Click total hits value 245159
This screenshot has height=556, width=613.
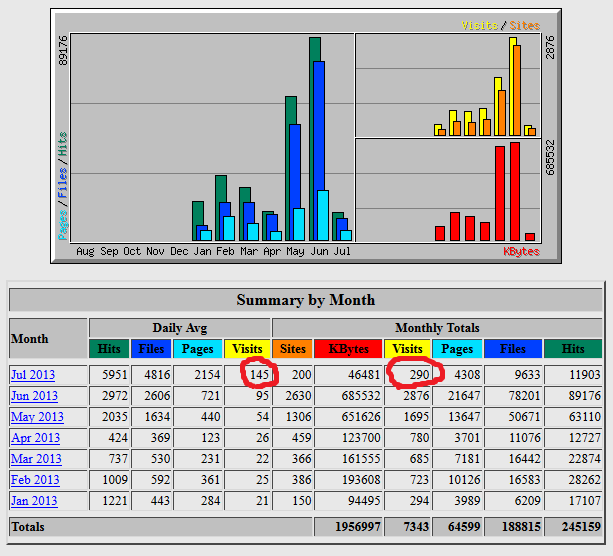[581, 527]
